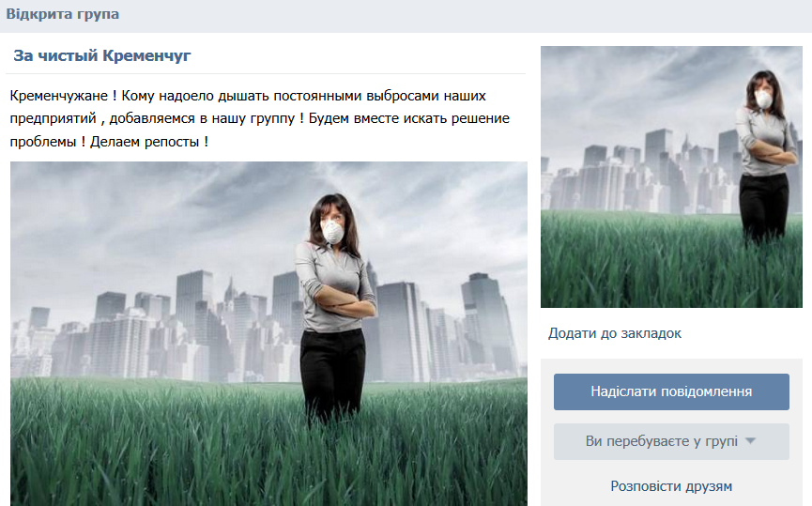812x506 pixels.
Task: Click the phrase "Делаем репосты" in the post
Action: click(x=144, y=142)
